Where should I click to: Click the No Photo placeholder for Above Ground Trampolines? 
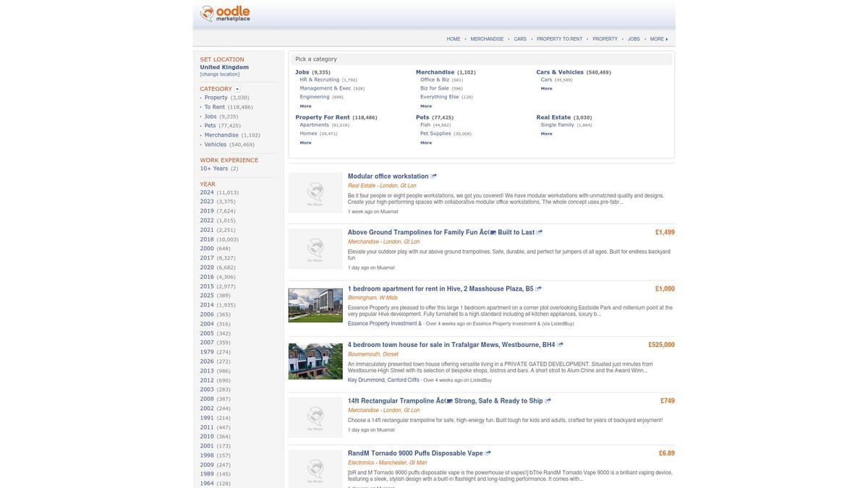315,249
